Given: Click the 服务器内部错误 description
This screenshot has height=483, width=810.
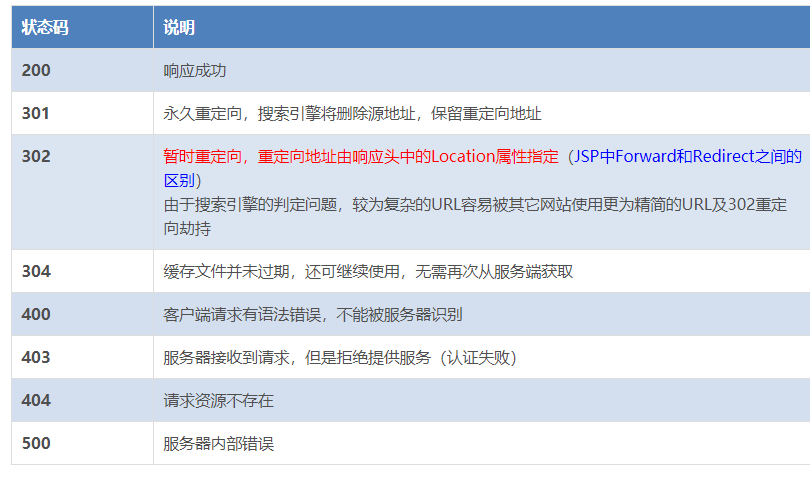Looking at the screenshot, I should pos(219,443).
